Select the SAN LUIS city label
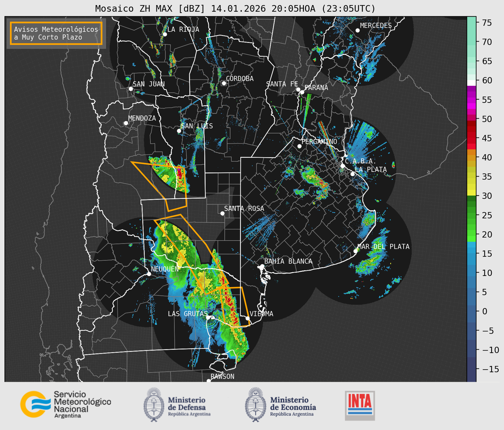The width and height of the screenshot is (504, 430). pos(197,126)
